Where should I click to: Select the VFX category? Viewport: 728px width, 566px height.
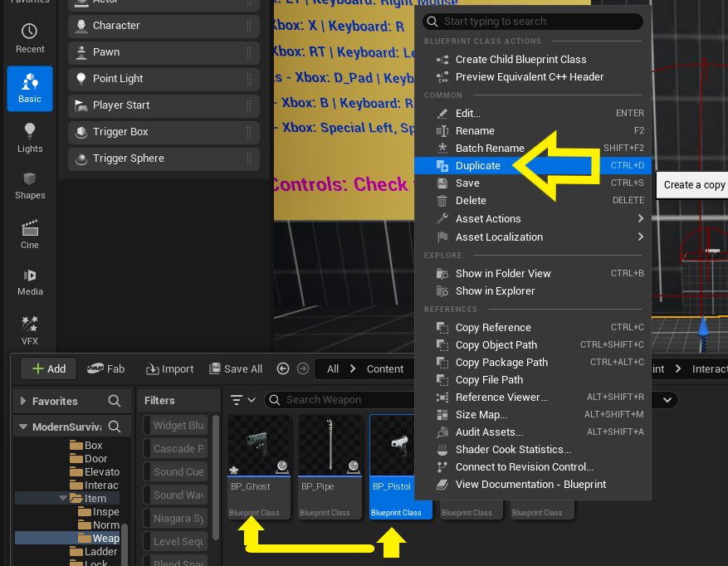(x=30, y=329)
